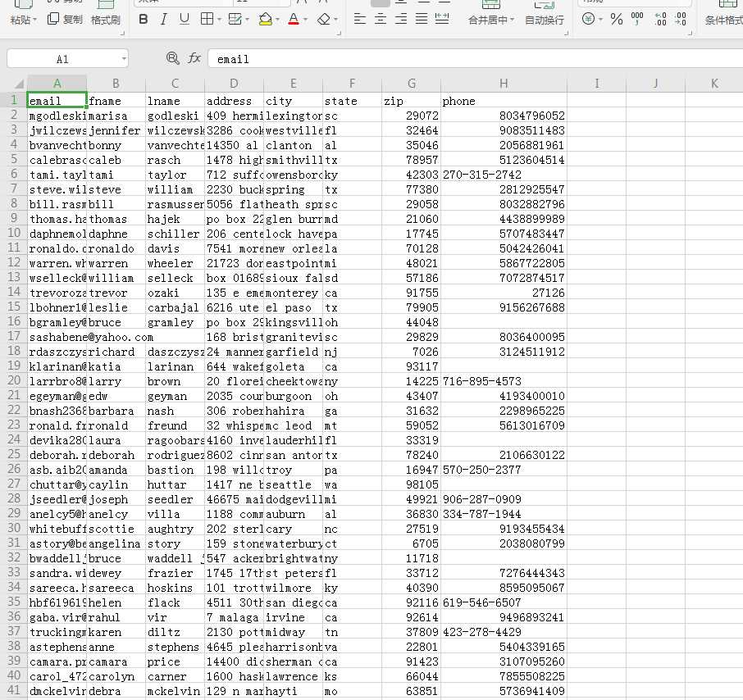This screenshot has width=743, height=700.
Task: Click the insert function fx icon
Action: [x=194, y=58]
